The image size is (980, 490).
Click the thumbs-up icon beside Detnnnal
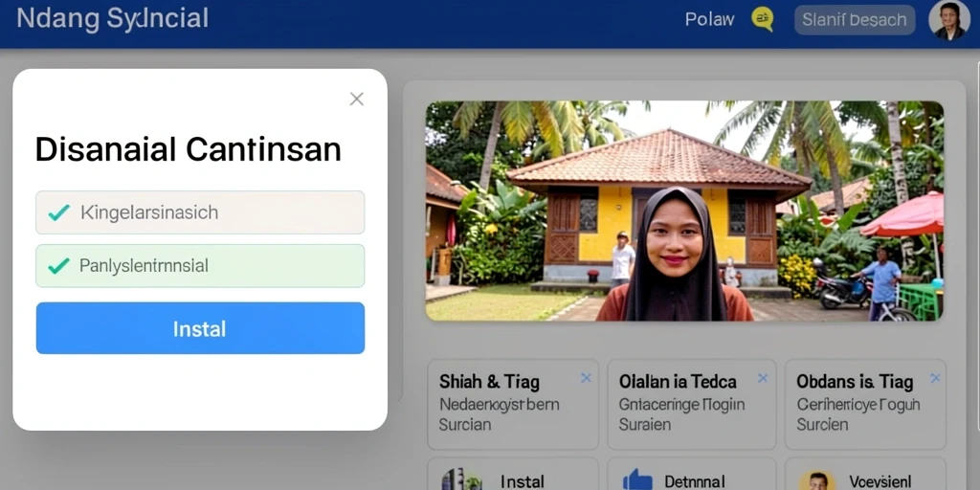[637, 480]
